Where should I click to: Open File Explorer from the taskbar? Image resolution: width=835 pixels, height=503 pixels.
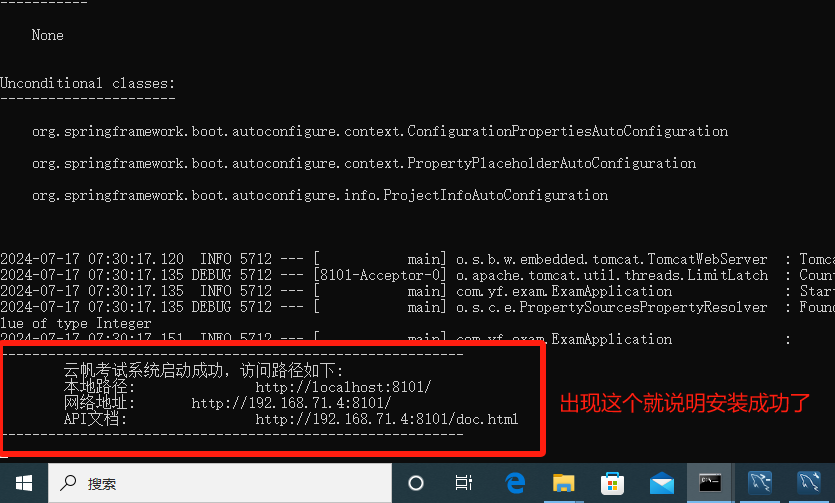(x=564, y=483)
